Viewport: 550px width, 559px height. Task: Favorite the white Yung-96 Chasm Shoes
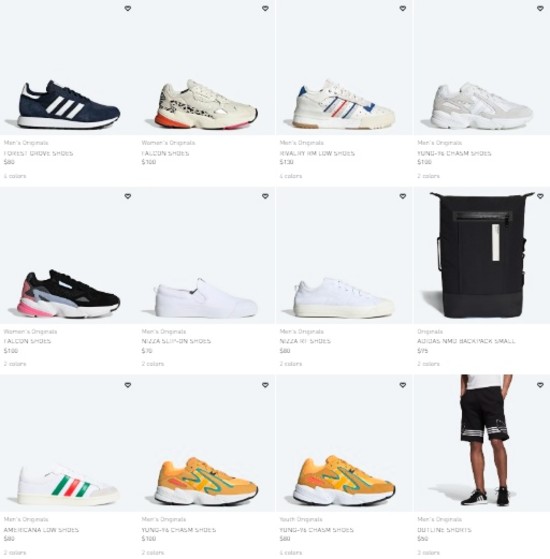(540, 8)
